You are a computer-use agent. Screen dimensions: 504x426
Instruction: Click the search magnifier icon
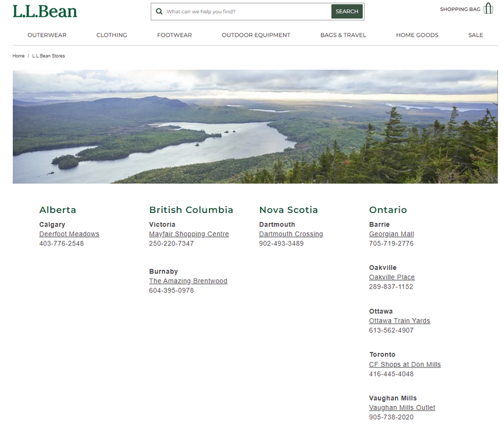[159, 12]
